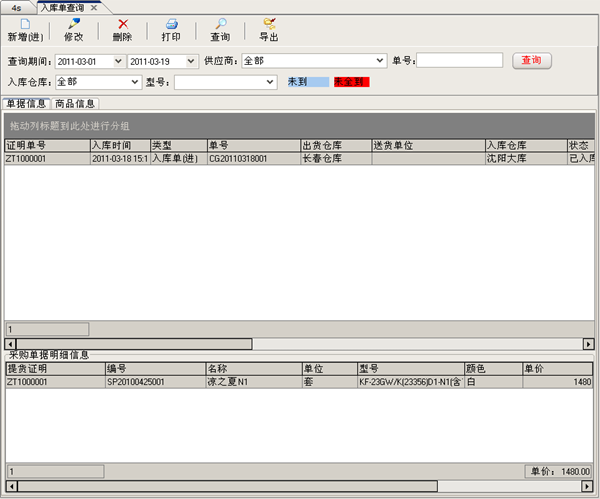600x499 pixels.
Task: Expand the 供应商 supplier dropdown
Action: tap(380, 61)
